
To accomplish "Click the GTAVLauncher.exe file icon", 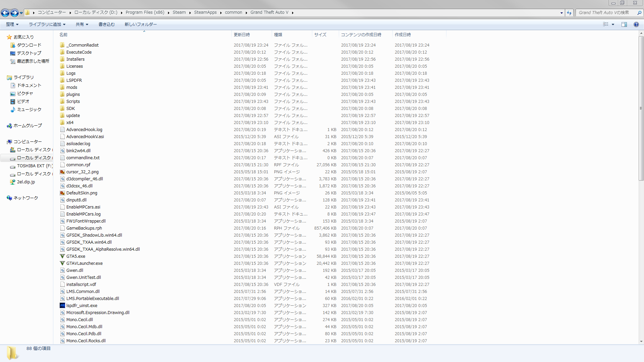I will [62, 263].
